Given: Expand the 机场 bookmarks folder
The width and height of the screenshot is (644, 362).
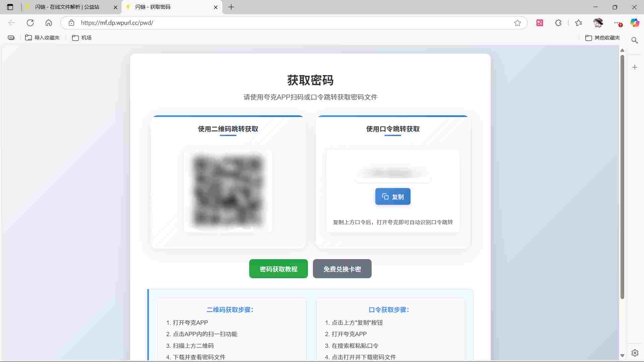Looking at the screenshot, I should tap(82, 38).
